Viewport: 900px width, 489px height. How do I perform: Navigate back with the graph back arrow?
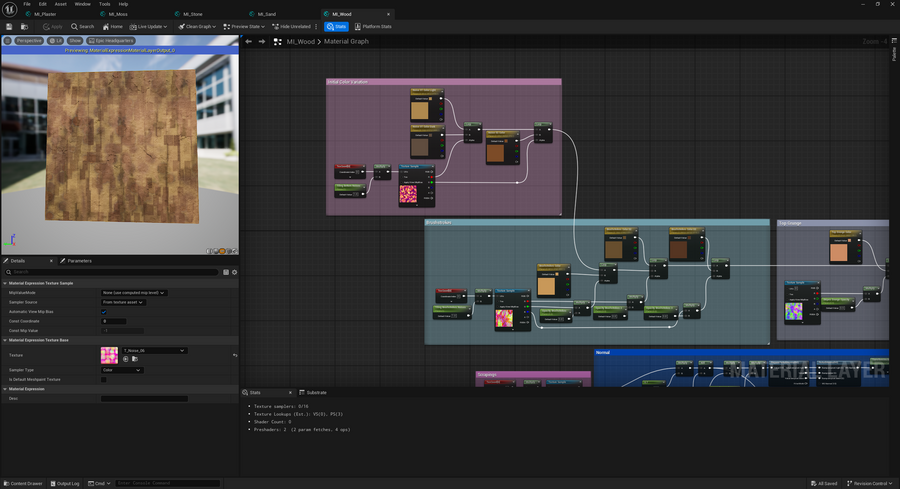coord(249,41)
